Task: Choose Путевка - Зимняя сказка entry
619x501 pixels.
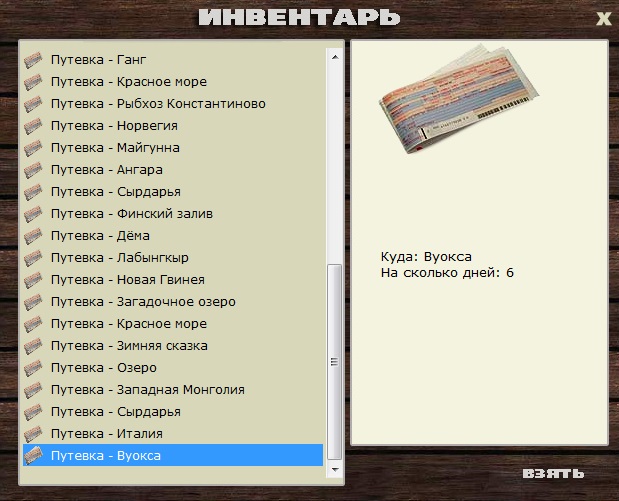Action: [x=173, y=346]
